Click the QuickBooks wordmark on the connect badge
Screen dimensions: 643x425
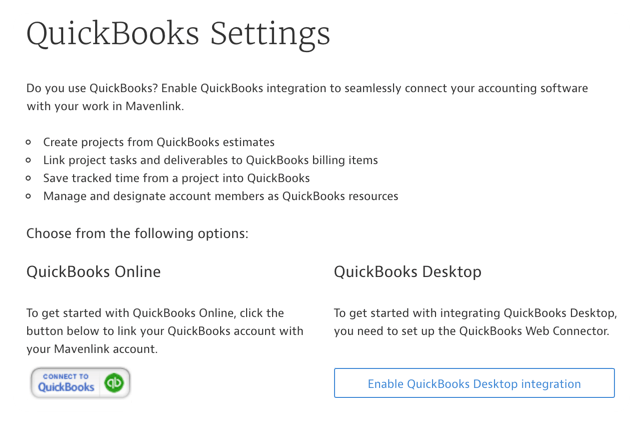click(67, 387)
